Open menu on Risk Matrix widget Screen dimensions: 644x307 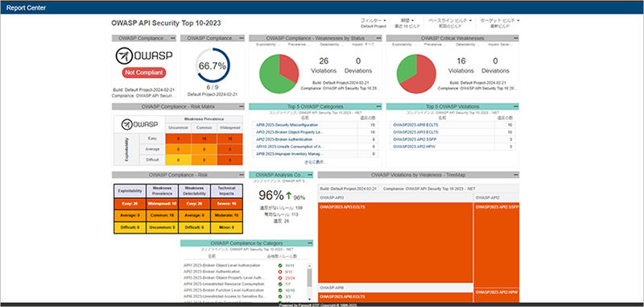(241, 106)
